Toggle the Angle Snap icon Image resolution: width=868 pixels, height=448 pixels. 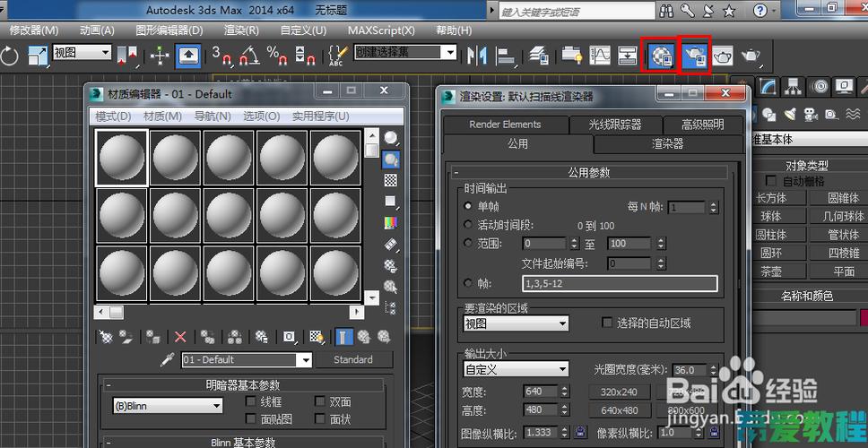pos(248,56)
